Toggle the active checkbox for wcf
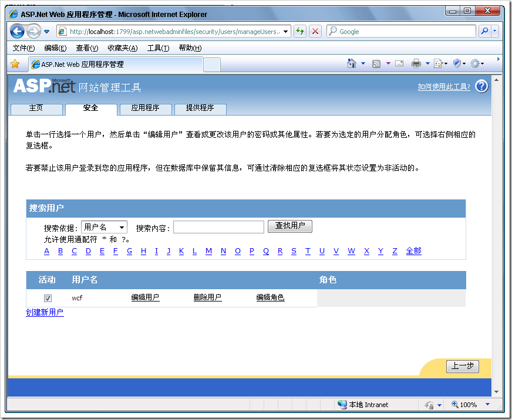 pyautogui.click(x=48, y=298)
